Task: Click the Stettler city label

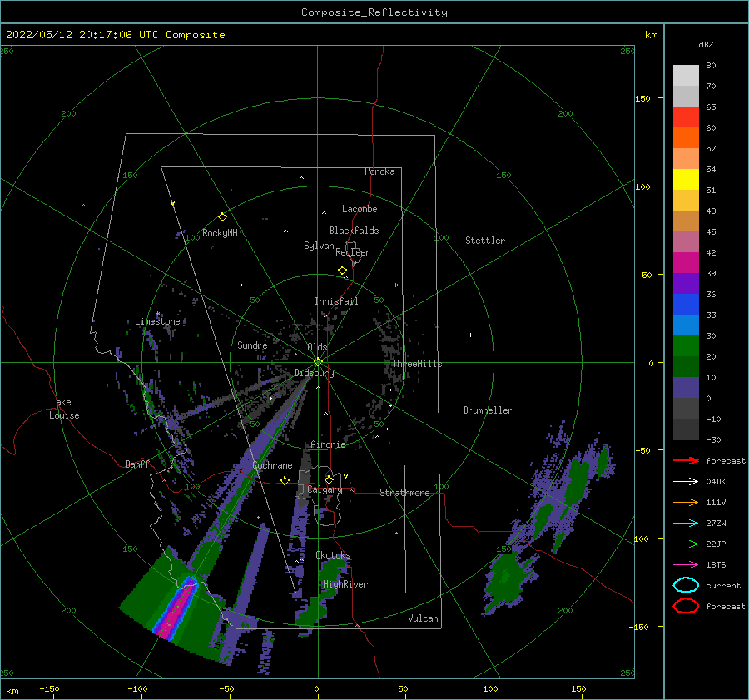Action: pyautogui.click(x=485, y=241)
